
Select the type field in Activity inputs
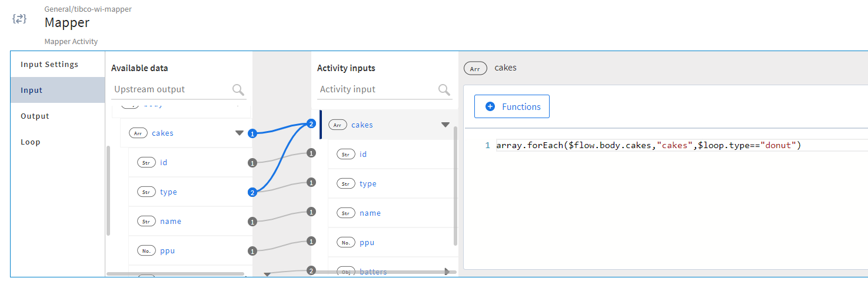368,183
